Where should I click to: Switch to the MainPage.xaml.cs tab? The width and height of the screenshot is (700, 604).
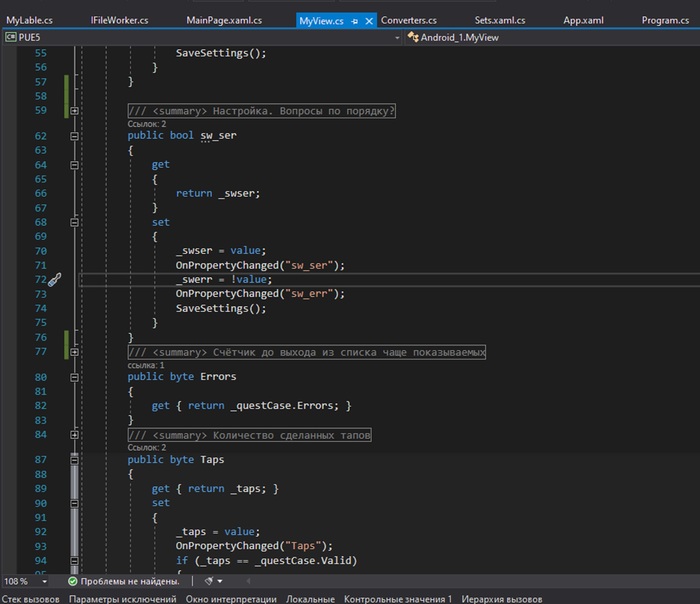[x=224, y=20]
